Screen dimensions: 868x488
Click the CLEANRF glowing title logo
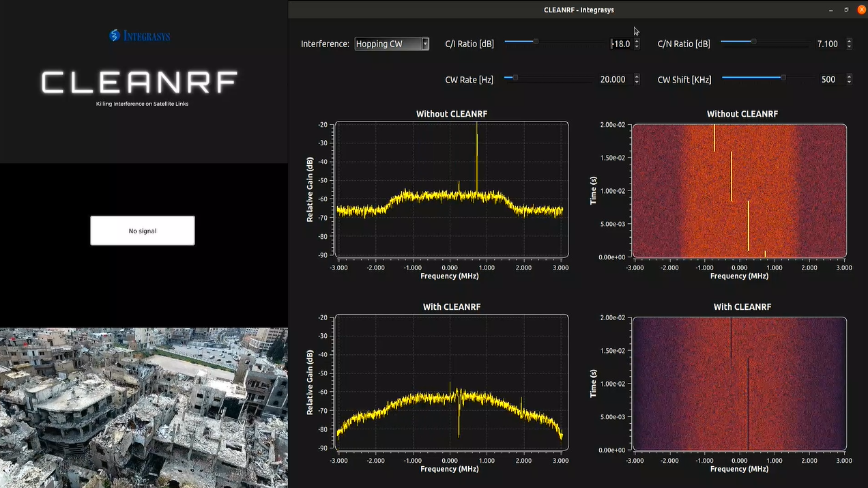point(140,83)
